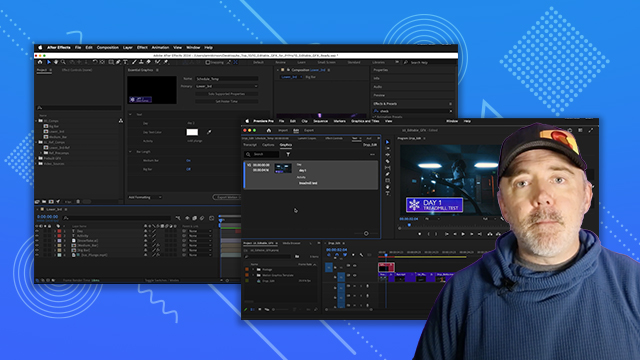Select the Hand tool in Premiere Pro tools
This screenshot has height=360, width=640.
[x=387, y=187]
